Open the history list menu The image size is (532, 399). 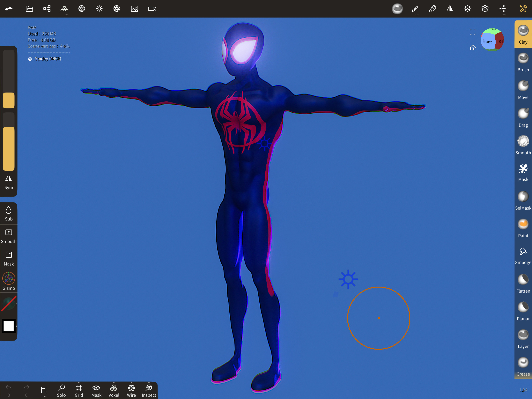(x=44, y=391)
